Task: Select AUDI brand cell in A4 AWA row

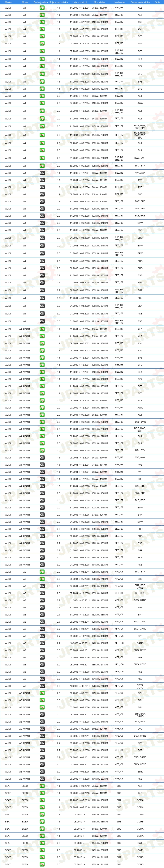Action: point(8,103)
